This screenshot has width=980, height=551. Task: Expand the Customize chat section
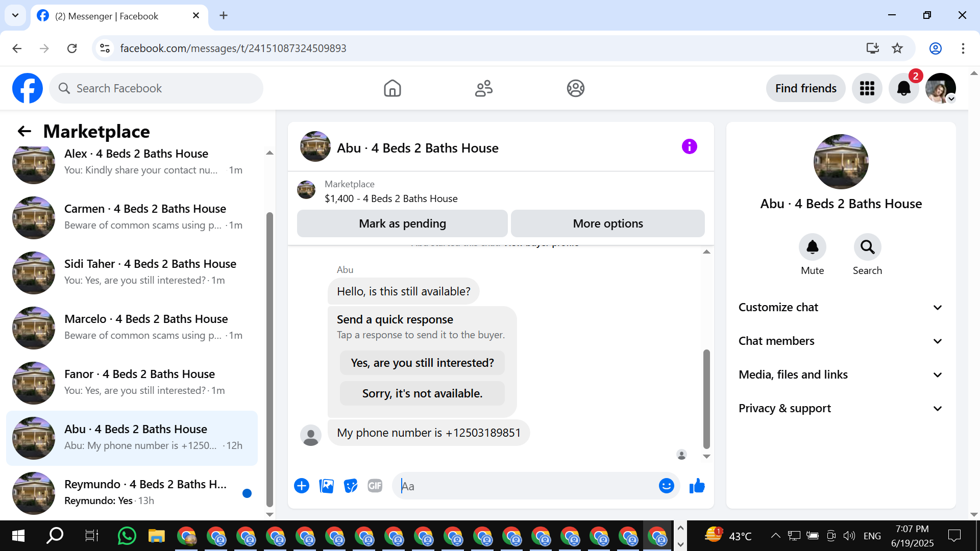coord(841,307)
